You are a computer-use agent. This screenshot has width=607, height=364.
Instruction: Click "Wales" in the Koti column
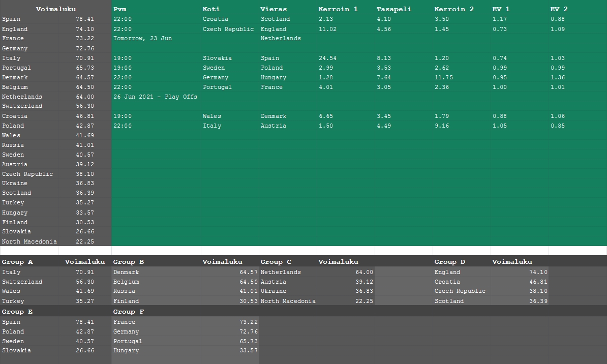213,116
